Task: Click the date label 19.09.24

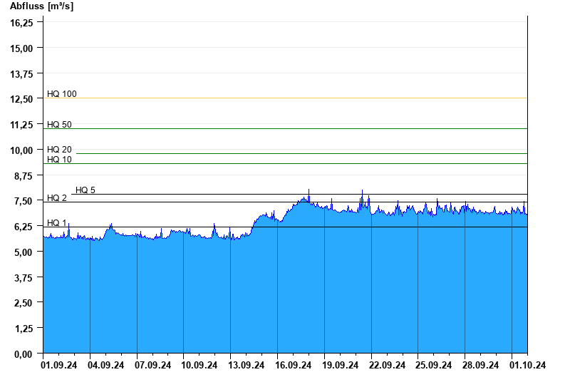Action: pos(341,365)
